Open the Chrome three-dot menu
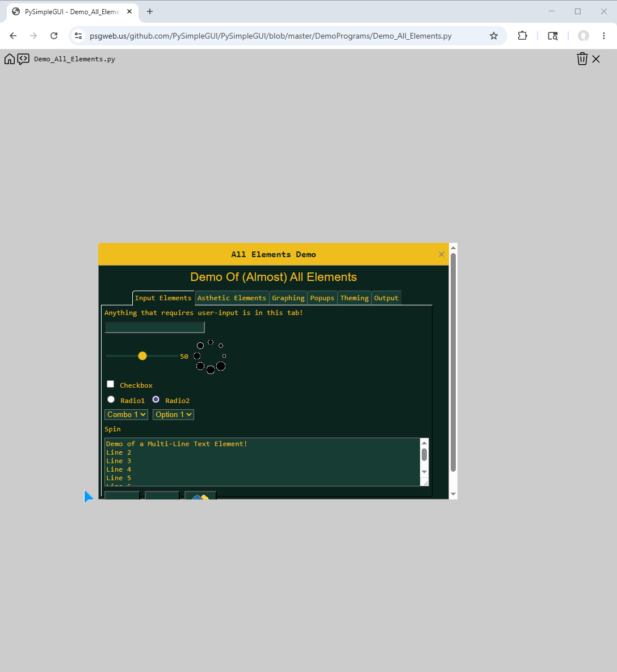The height and width of the screenshot is (672, 617). (604, 36)
